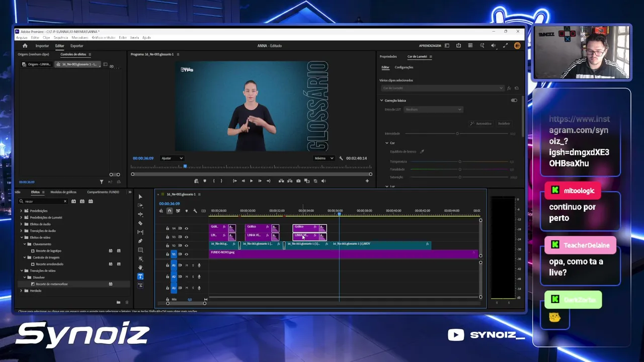Open the Cor de Lumetri clip dropdown
This screenshot has width=644, height=362.
coord(442,88)
